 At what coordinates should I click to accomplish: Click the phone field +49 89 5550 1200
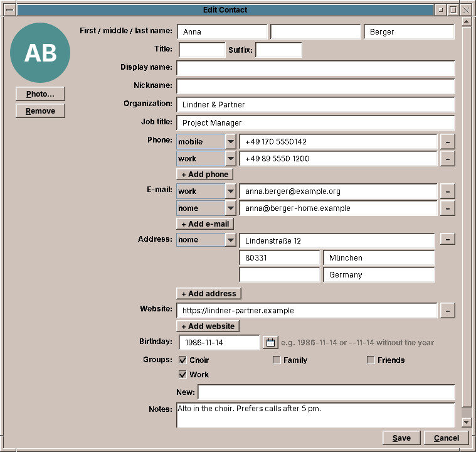click(x=338, y=159)
